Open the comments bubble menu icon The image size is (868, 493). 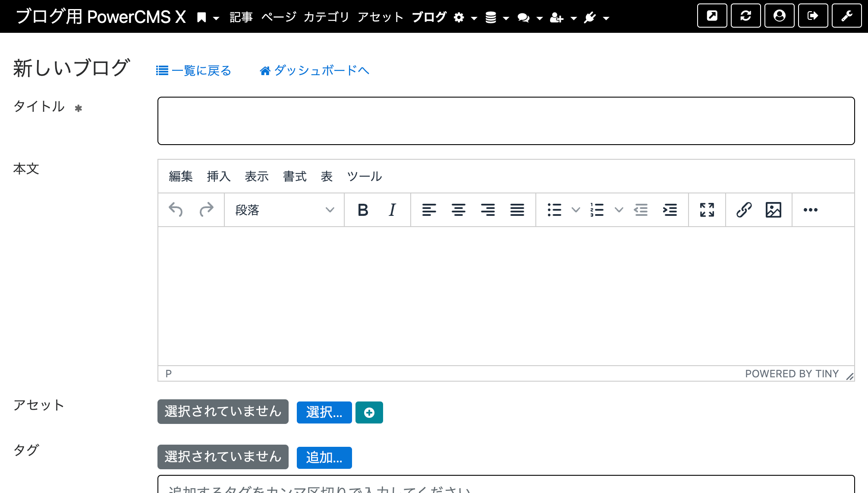point(524,18)
